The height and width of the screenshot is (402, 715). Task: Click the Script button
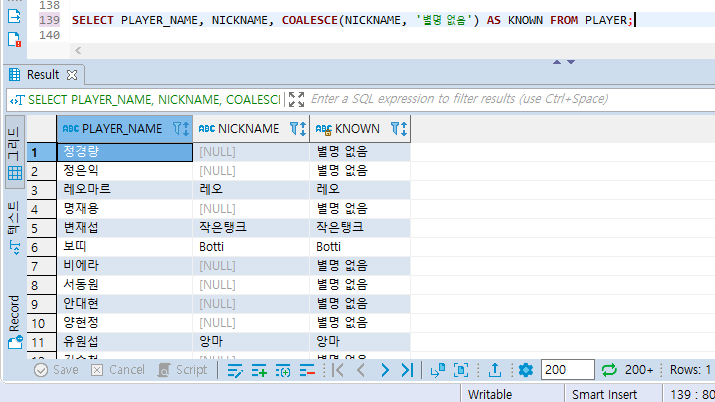pos(182,370)
